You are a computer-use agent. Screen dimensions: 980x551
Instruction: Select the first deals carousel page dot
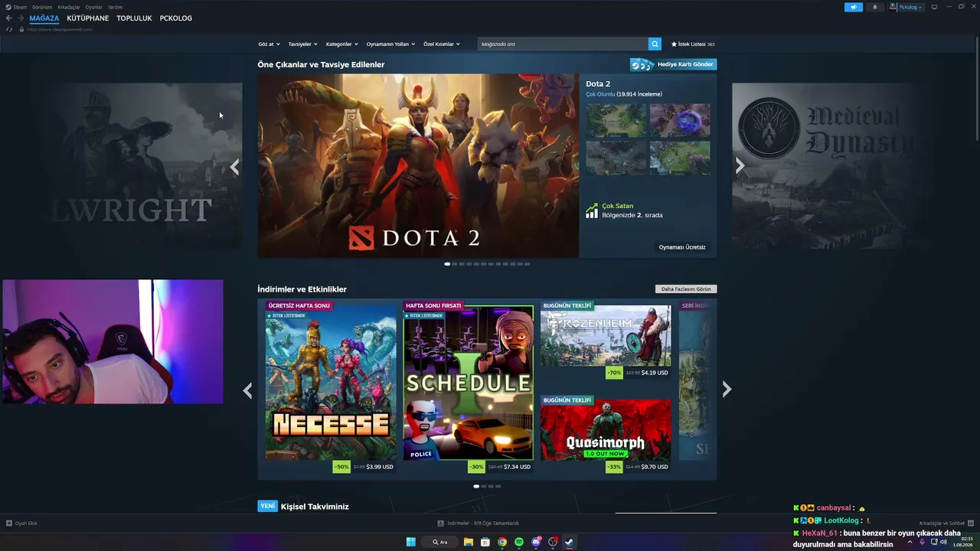tap(476, 486)
